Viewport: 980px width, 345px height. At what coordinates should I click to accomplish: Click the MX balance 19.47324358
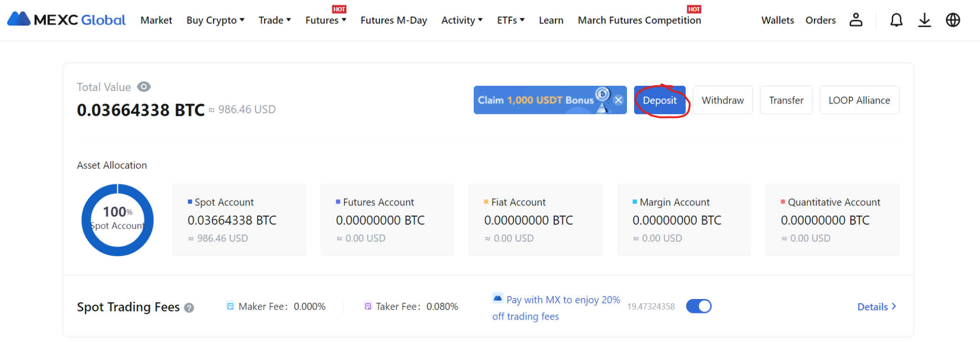point(651,306)
